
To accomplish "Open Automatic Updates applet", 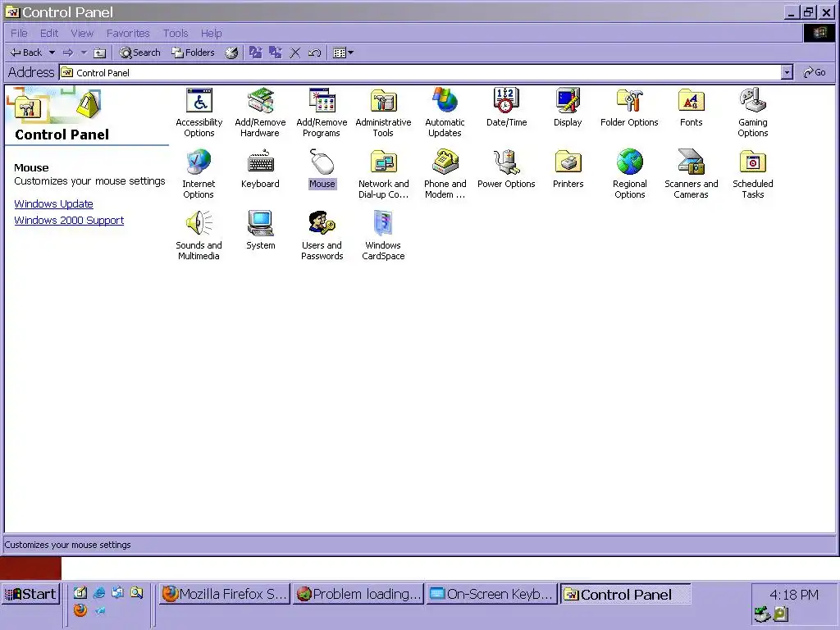I will 445,101.
